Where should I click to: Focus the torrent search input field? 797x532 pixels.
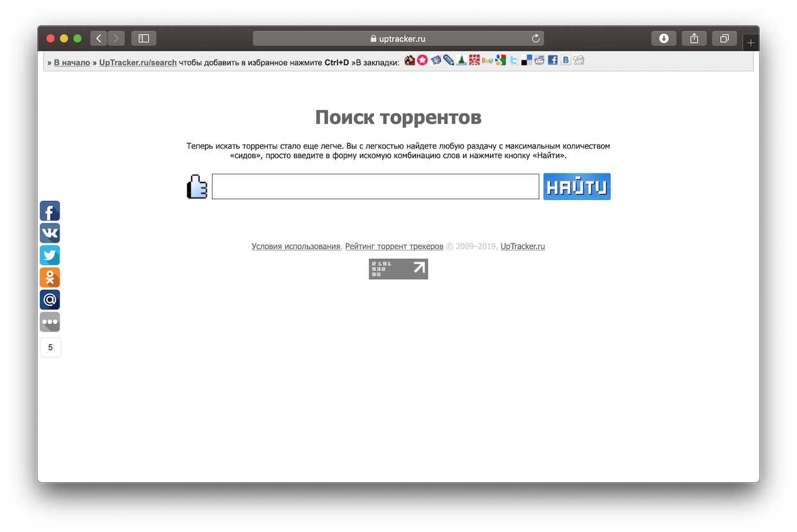375,186
